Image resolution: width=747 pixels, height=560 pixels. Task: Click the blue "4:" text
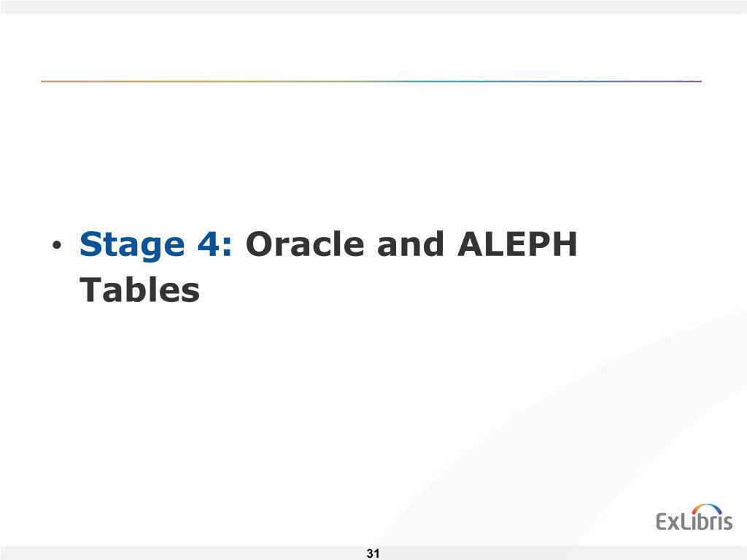[x=214, y=244]
